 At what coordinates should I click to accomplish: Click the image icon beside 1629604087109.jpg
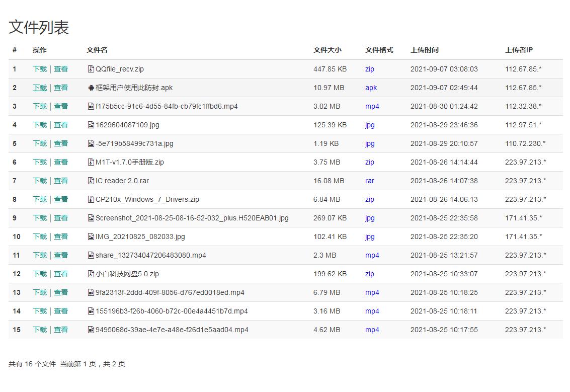pos(91,125)
